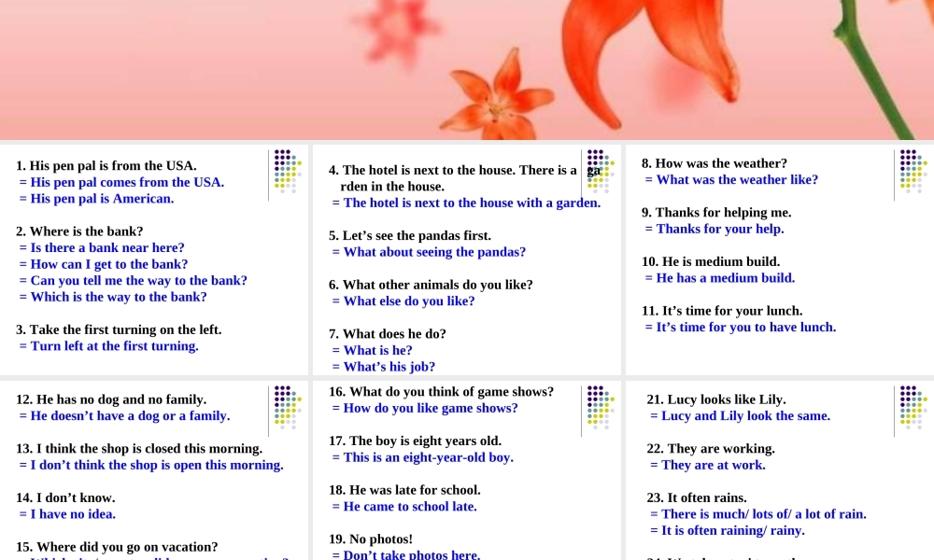Select the slide containing 'I don't know'
The height and width of the screenshot is (560, 934).
tap(154, 470)
